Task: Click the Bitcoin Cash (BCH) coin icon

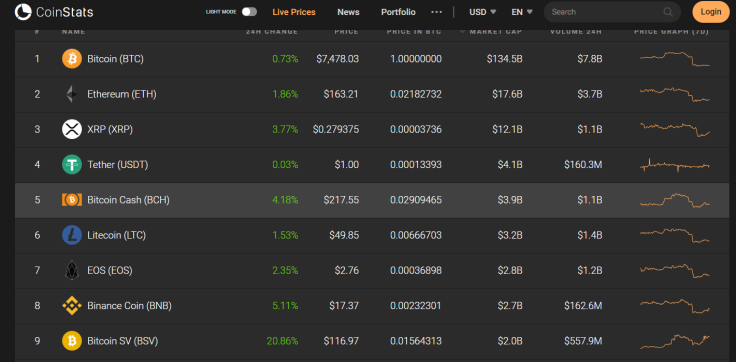Action: (72, 200)
